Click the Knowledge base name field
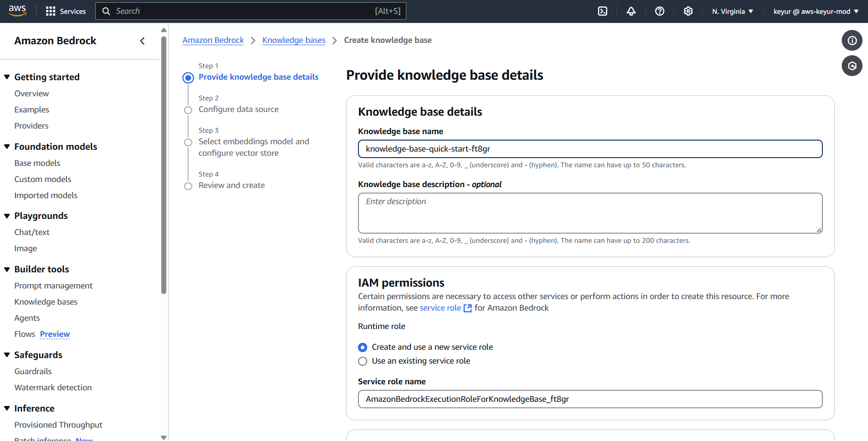 [590, 149]
